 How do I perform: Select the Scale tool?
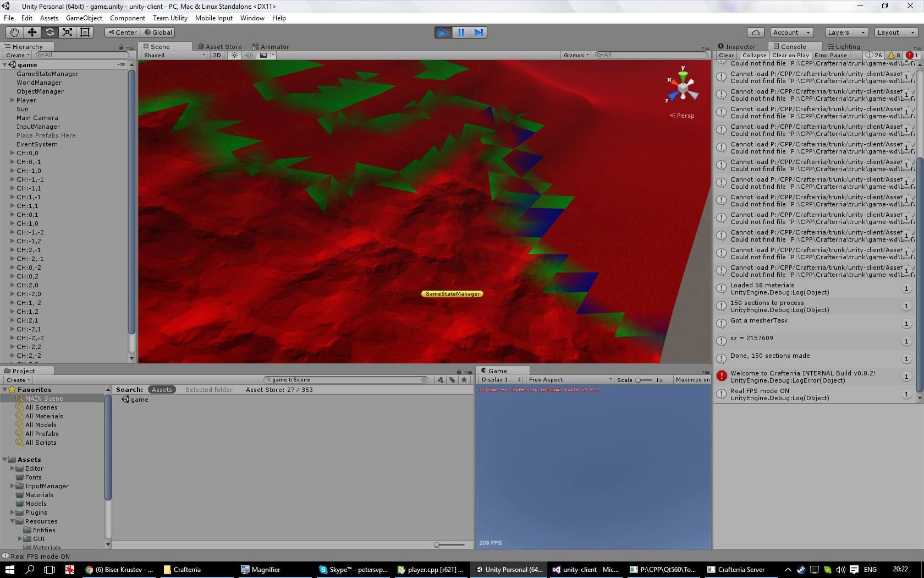(x=67, y=32)
